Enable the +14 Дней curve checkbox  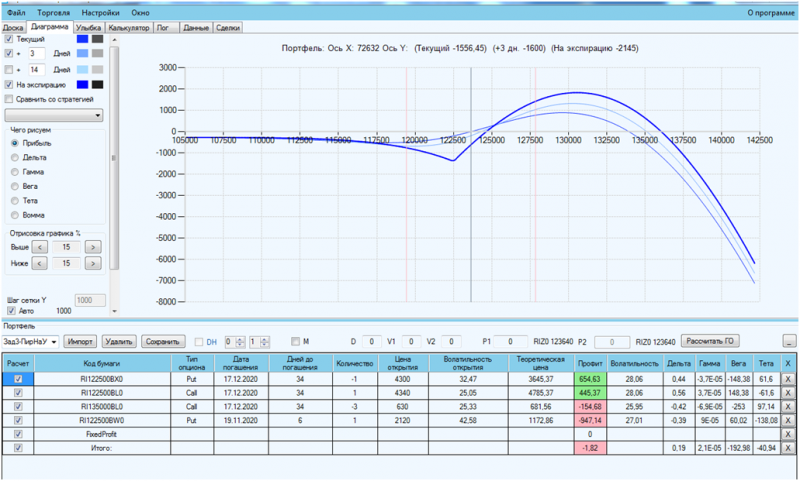tap(9, 69)
